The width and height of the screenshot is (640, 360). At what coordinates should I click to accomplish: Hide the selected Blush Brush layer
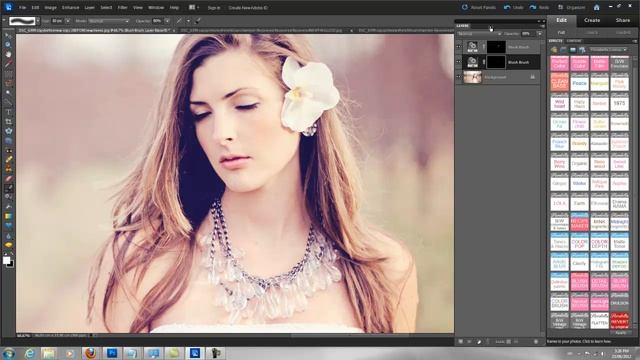click(459, 62)
